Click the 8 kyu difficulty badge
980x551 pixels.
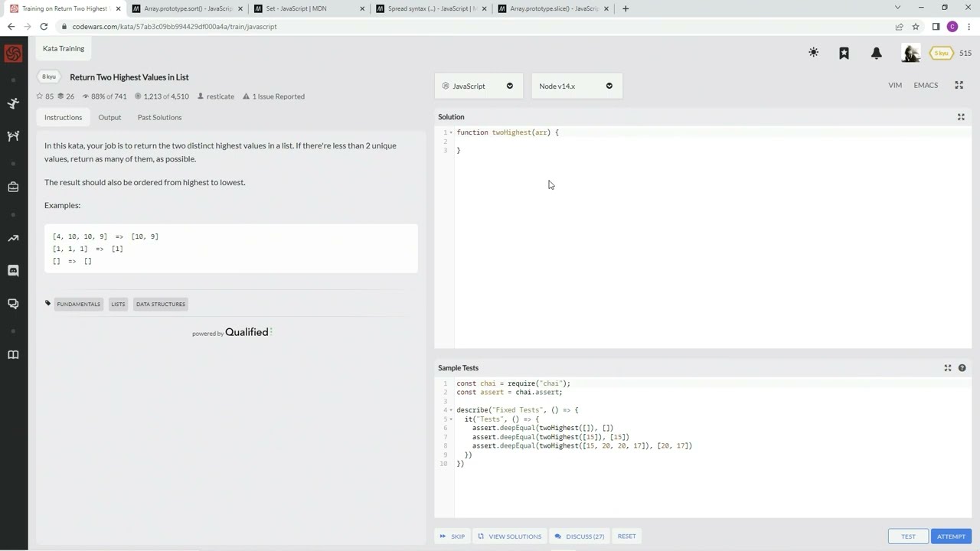(49, 77)
